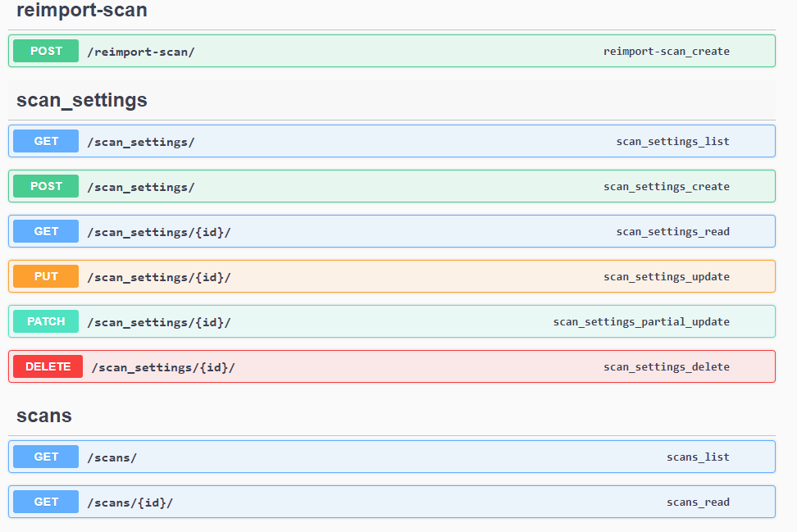Select the scan_settings_update operation label
The width and height of the screenshot is (797, 532).
pyautogui.click(x=666, y=277)
